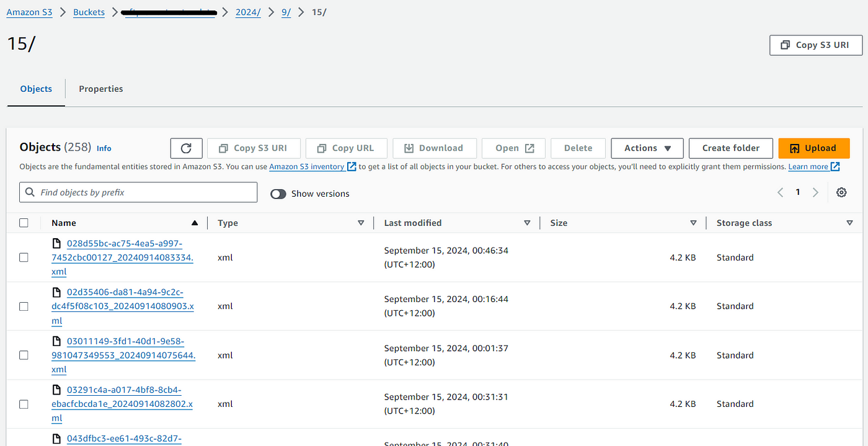Click top Copy S3 URI button
The height and width of the screenshot is (446, 868).
pyautogui.click(x=816, y=45)
